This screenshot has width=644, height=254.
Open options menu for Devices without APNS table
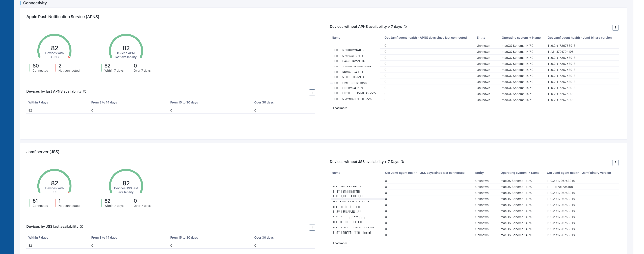(615, 28)
